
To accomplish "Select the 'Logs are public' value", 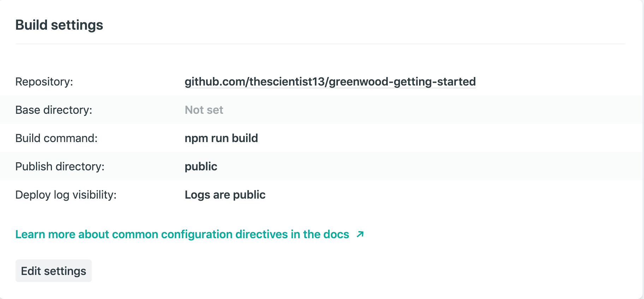I will [225, 195].
